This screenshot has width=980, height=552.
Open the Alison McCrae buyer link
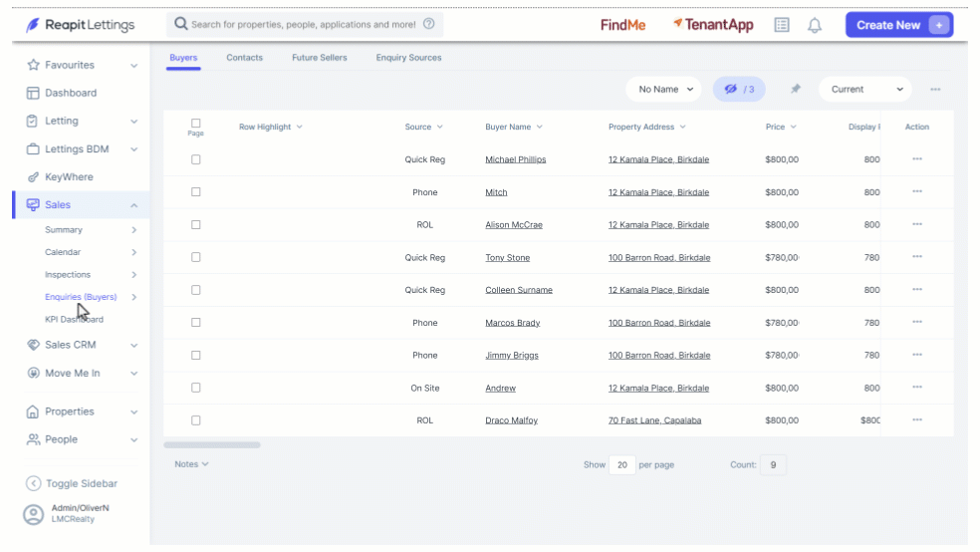(x=514, y=224)
